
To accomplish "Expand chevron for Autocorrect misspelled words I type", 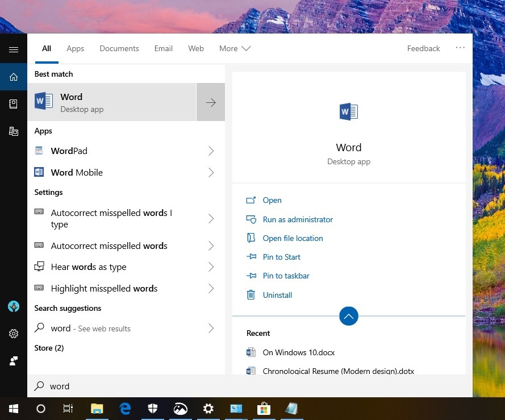I will [x=211, y=219].
